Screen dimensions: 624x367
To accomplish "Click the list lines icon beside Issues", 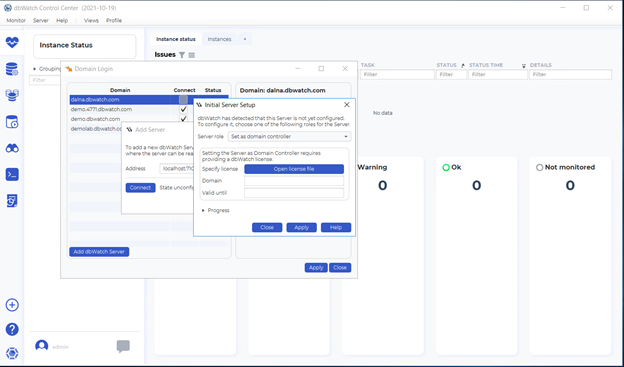I will point(192,55).
